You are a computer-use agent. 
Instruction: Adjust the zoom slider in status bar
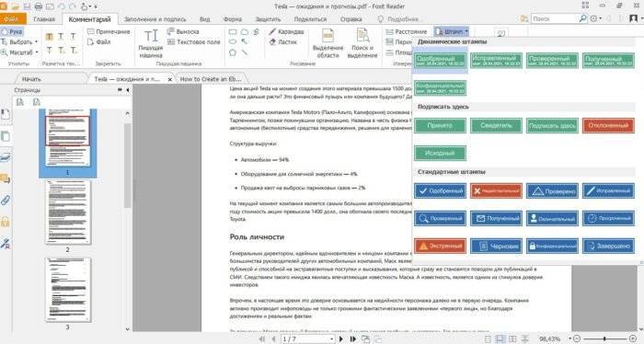[605, 338]
